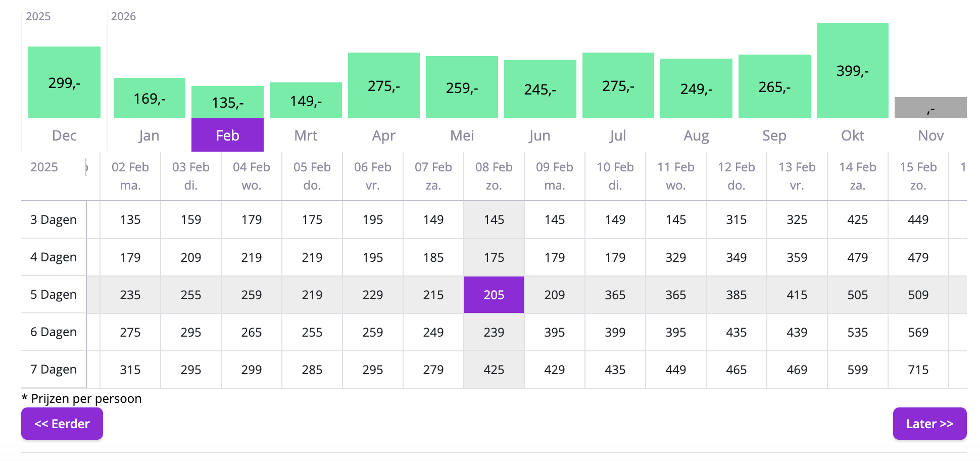Click the 5 Dagen row label
Screen dimensions: 980x461
coord(54,295)
